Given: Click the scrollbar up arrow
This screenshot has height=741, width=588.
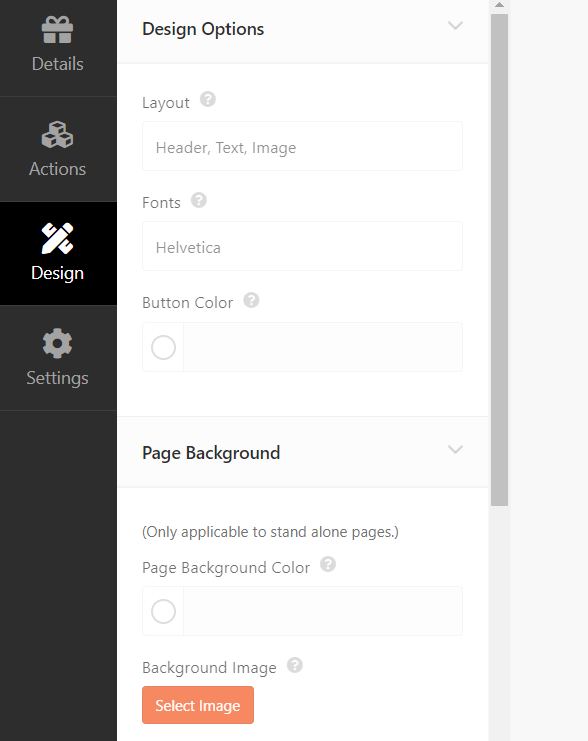Looking at the screenshot, I should click(x=500, y=5).
